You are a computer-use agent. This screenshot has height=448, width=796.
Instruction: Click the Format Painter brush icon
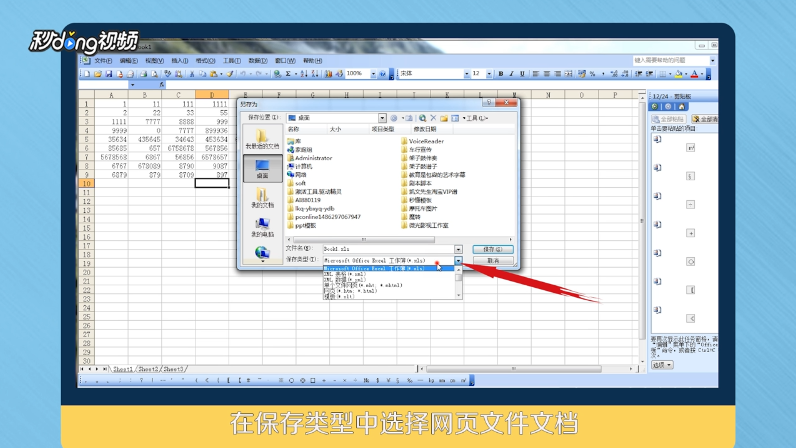229,74
